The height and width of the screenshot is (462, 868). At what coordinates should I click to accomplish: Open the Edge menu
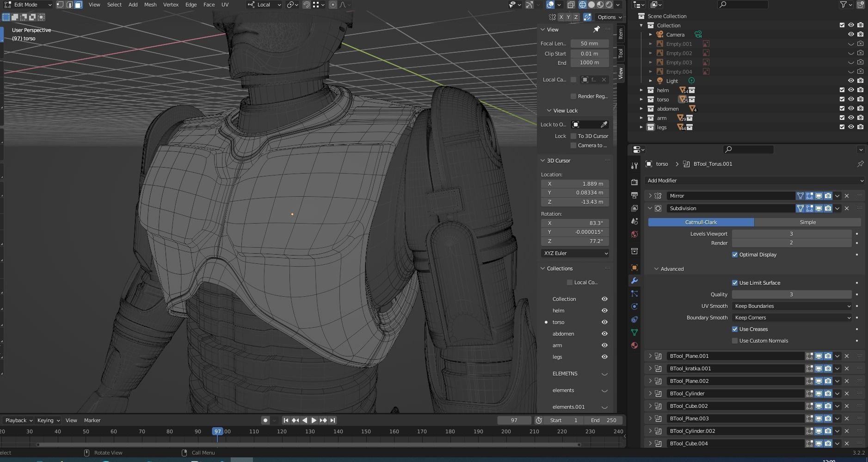[191, 5]
